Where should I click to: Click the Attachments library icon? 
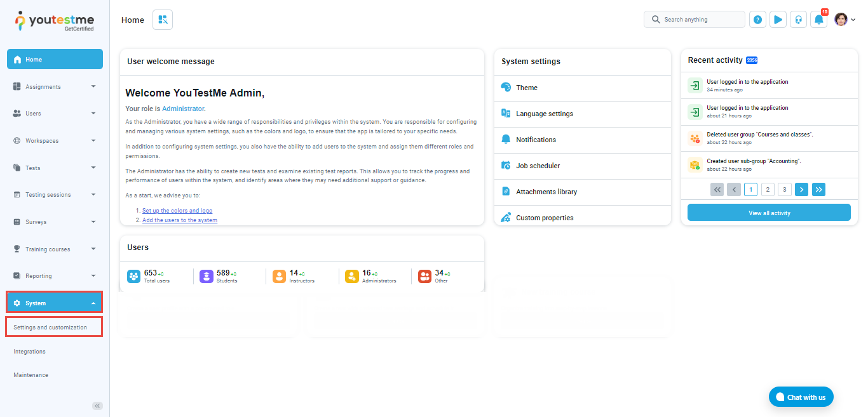(506, 192)
